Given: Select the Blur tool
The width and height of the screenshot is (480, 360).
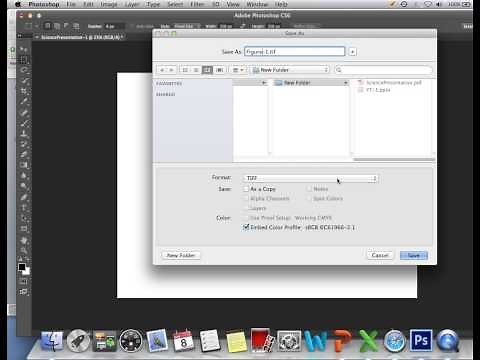Looking at the screenshot, I should (x=24, y=176).
